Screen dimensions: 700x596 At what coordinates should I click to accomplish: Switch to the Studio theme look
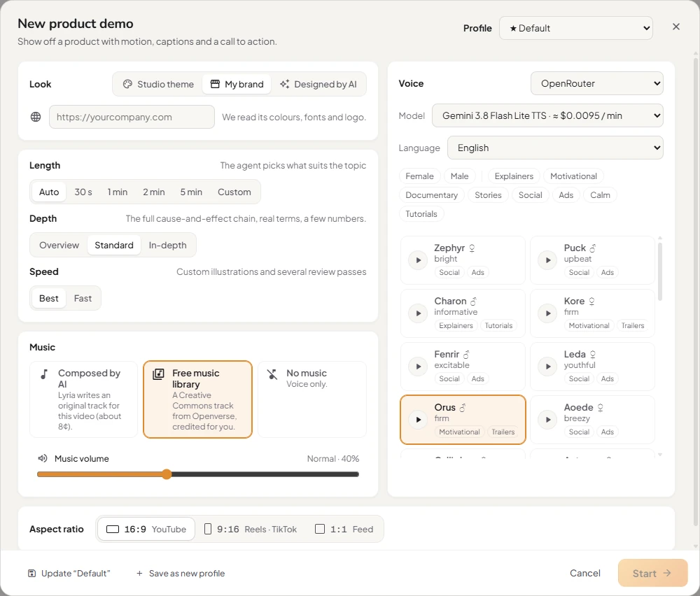point(158,84)
